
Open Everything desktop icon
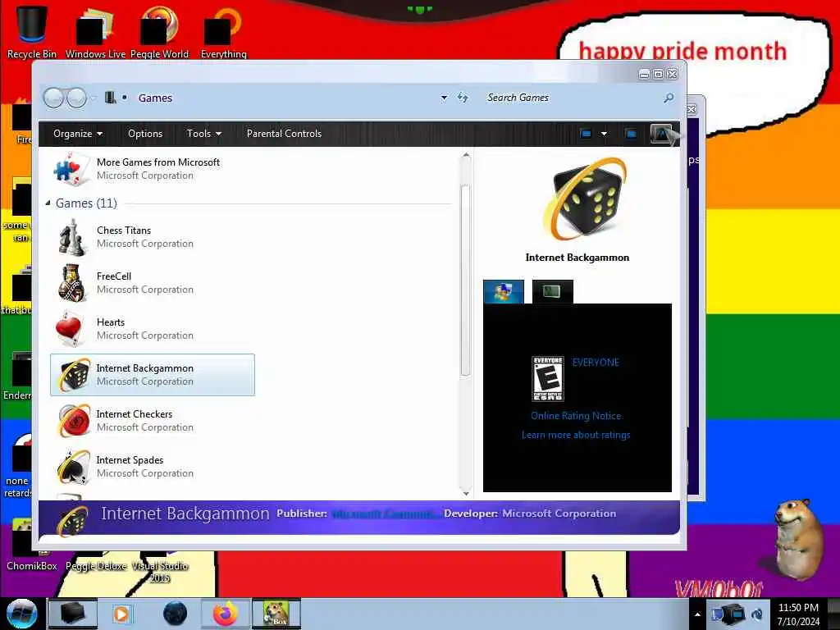point(223,32)
